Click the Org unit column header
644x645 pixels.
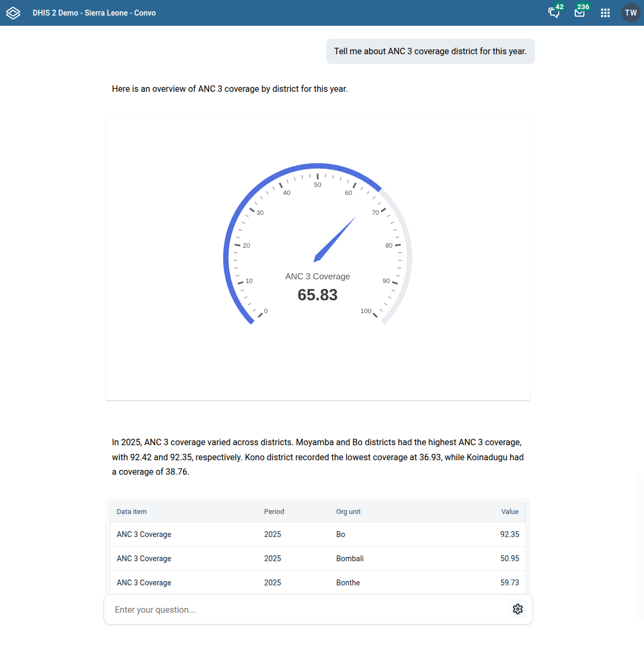click(348, 512)
